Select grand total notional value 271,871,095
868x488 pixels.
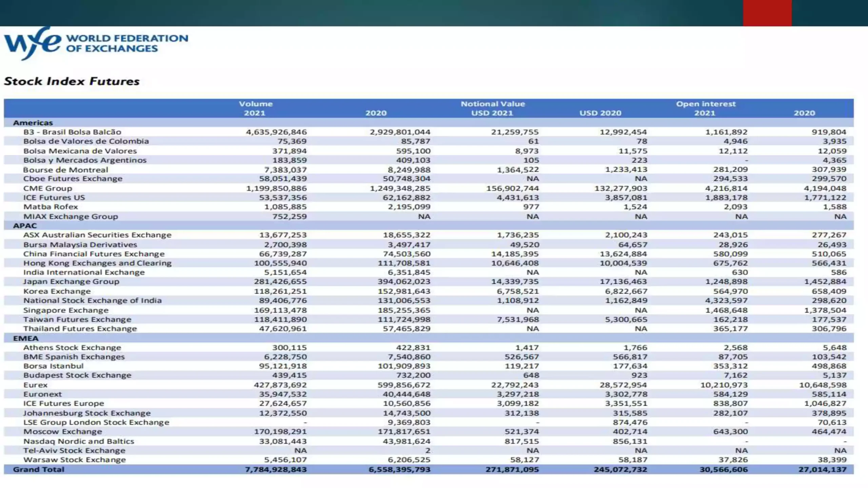512,469
